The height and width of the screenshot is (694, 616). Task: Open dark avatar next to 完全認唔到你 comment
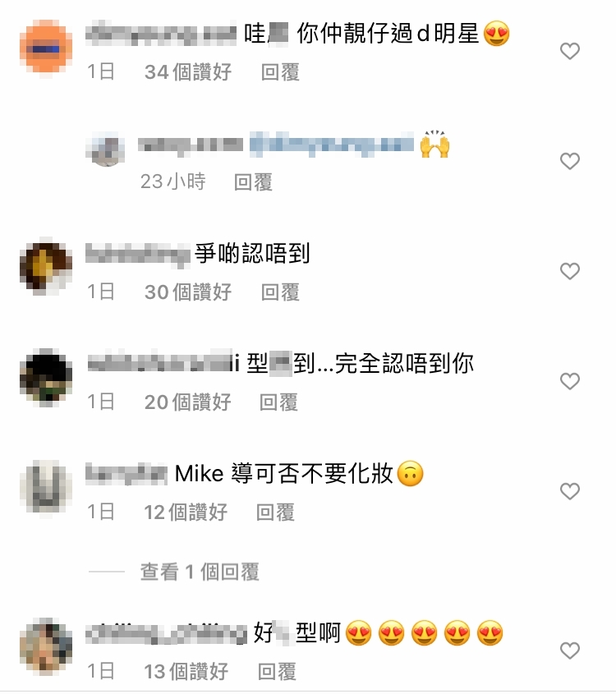pos(46,378)
